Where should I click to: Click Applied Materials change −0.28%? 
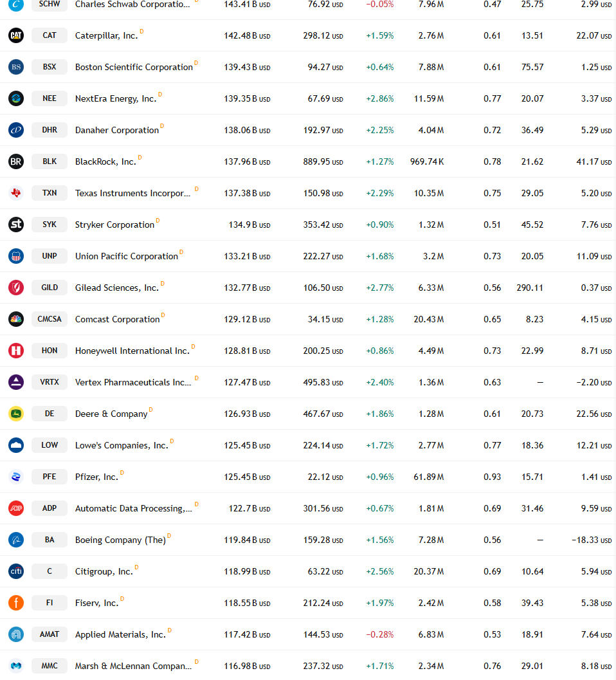point(380,634)
